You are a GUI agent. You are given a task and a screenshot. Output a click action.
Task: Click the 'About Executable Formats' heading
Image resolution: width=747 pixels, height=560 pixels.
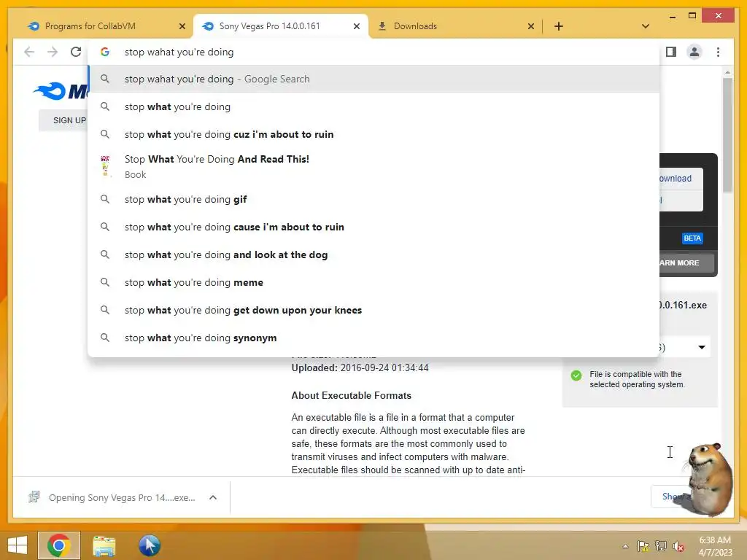(x=351, y=396)
